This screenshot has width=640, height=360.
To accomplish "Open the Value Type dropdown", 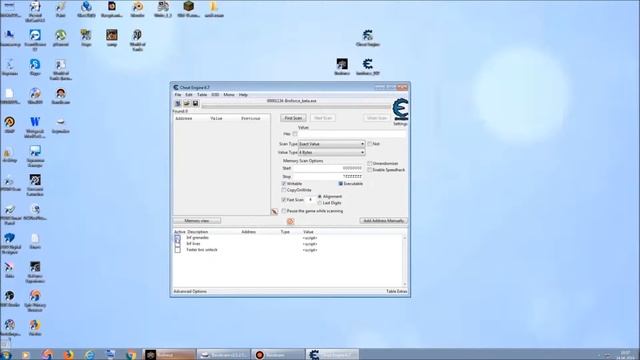I will [331, 152].
